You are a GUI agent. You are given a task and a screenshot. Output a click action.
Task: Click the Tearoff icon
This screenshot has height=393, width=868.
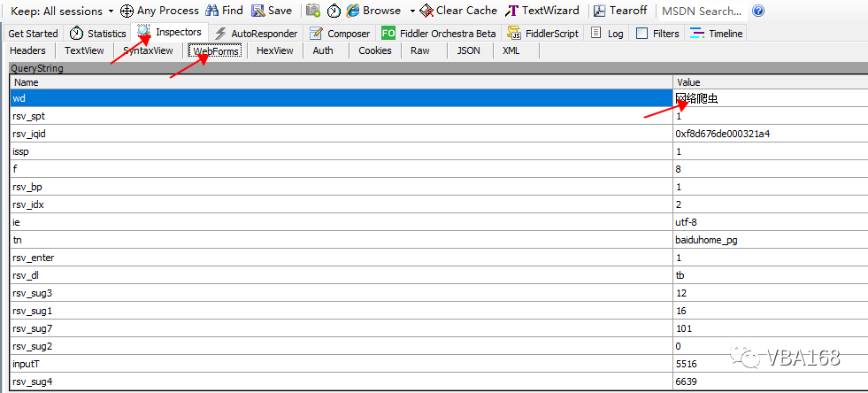(599, 11)
